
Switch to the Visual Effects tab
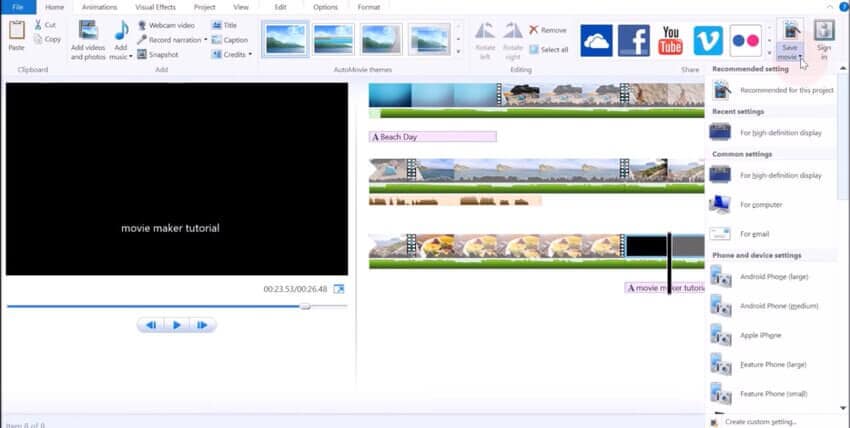155,7
